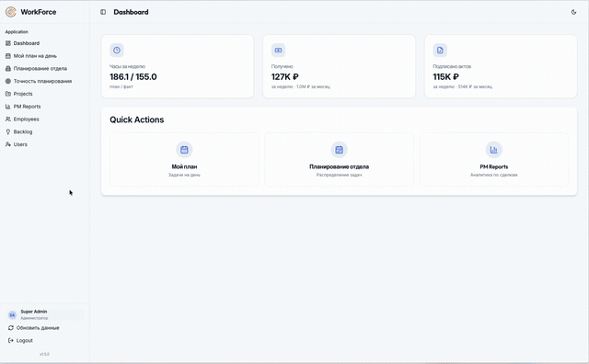Click the calendar icon beside Мой план на день
Screen dimensions: 589x364
tap(8, 56)
